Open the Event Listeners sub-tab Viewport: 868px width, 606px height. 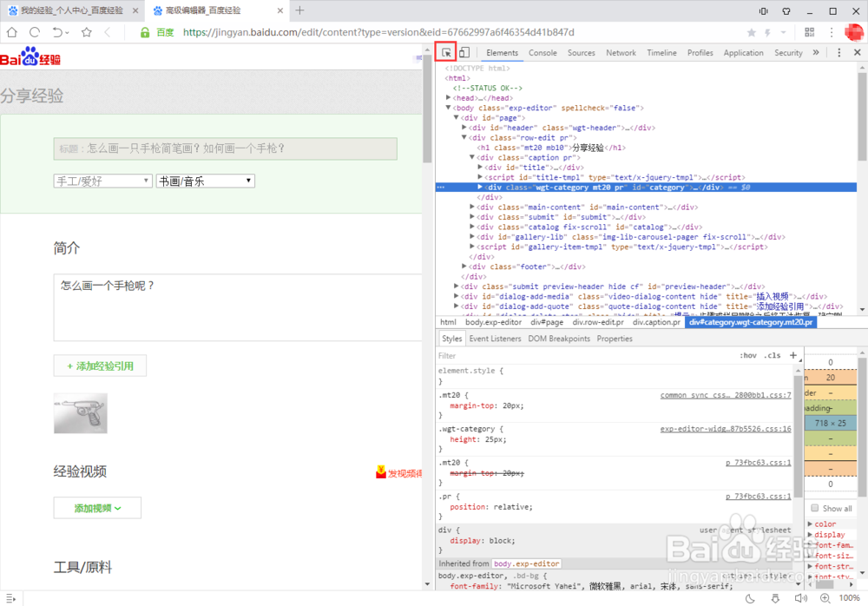pyautogui.click(x=495, y=339)
